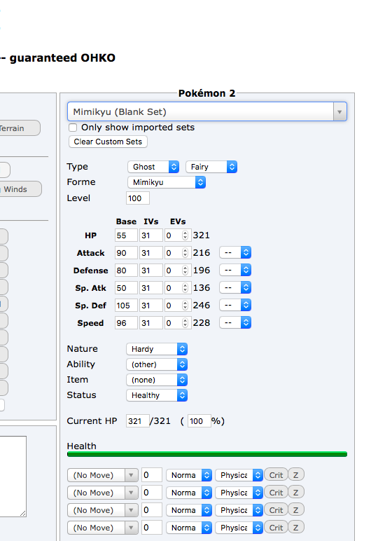Open the Ability (other) dropdown
Screen dimensions: 392x541
pos(157,364)
